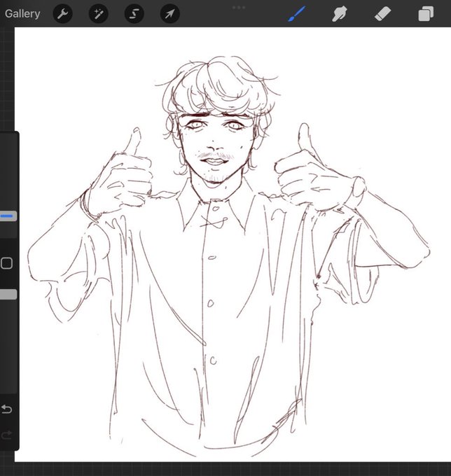Redo the last undone stroke
The height and width of the screenshot is (476, 451).
tap(6, 435)
